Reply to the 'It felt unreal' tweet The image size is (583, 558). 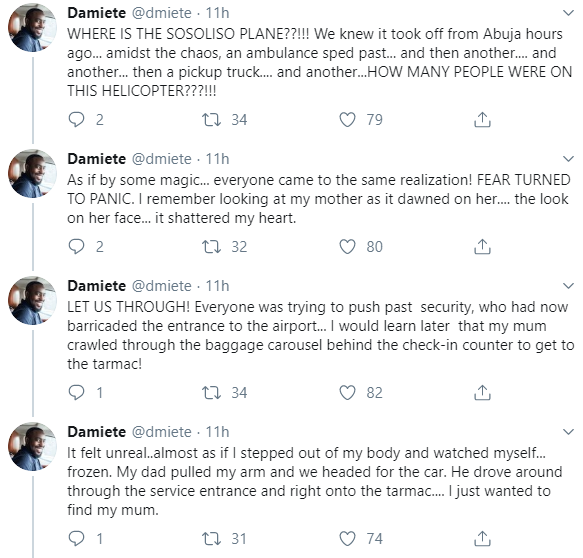(77, 539)
